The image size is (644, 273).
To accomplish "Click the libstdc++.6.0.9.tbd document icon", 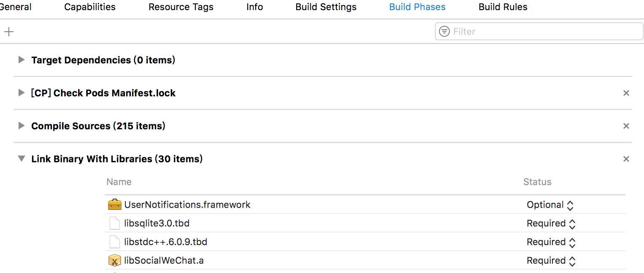I will [114, 242].
